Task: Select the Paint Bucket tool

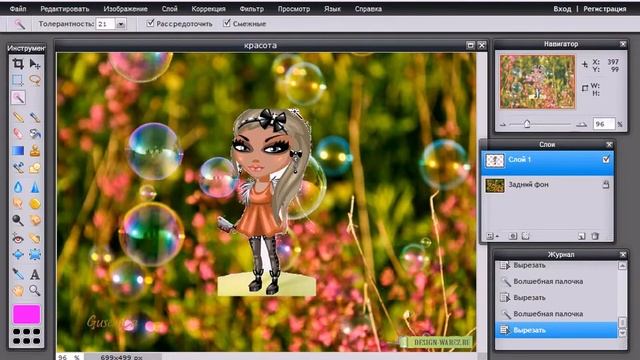Action: tap(35, 133)
